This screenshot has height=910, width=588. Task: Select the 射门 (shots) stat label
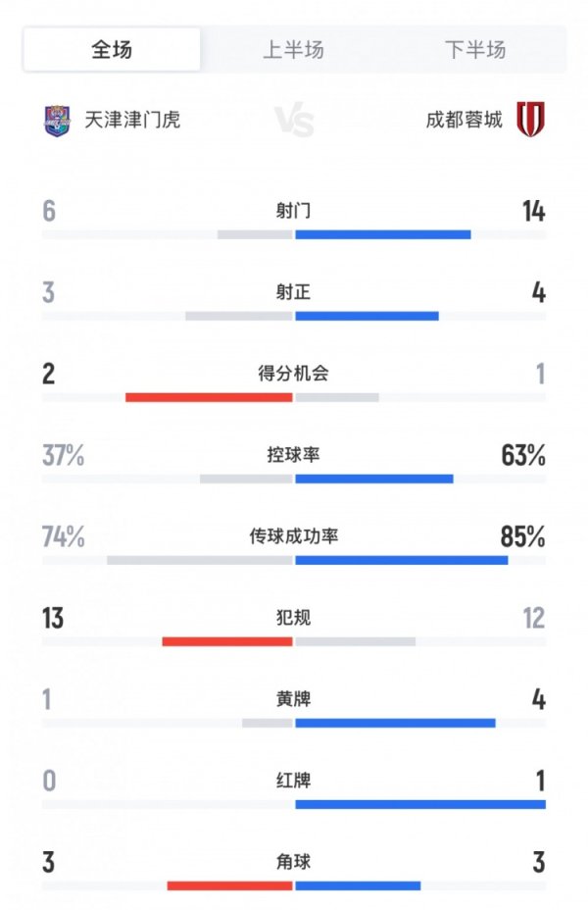294,210
